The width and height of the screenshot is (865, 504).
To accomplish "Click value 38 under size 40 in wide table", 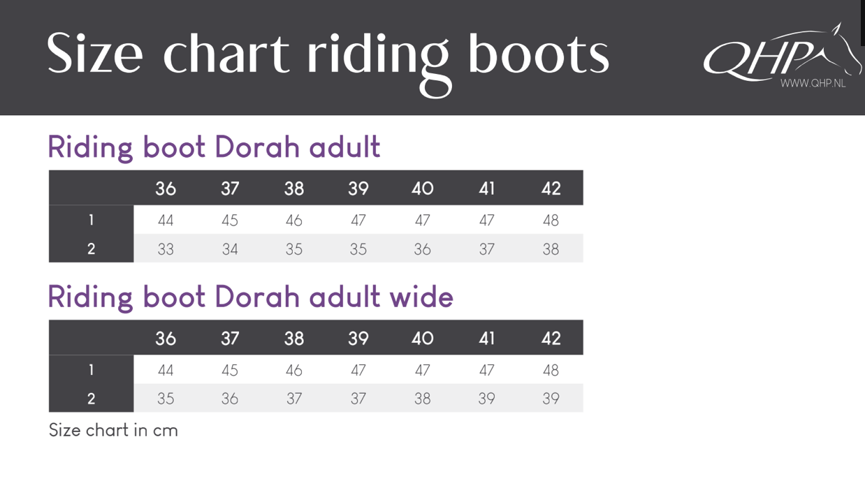I will (422, 399).
